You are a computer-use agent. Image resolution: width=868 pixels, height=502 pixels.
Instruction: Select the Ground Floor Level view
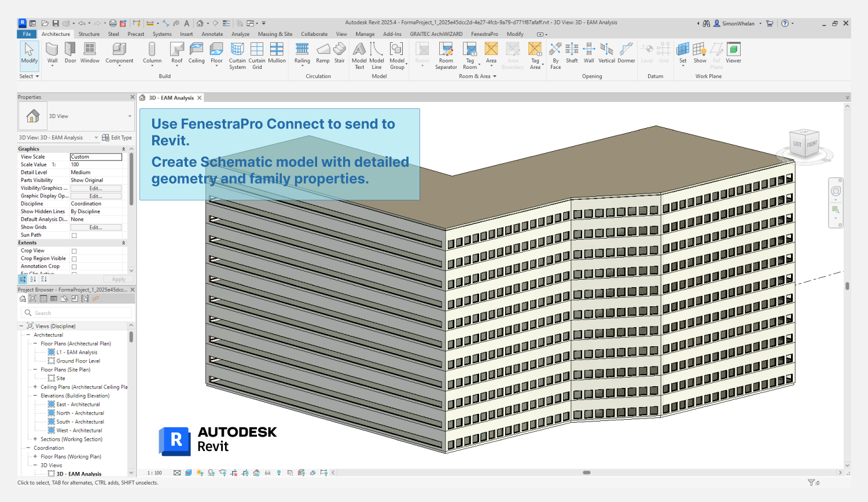click(x=78, y=361)
